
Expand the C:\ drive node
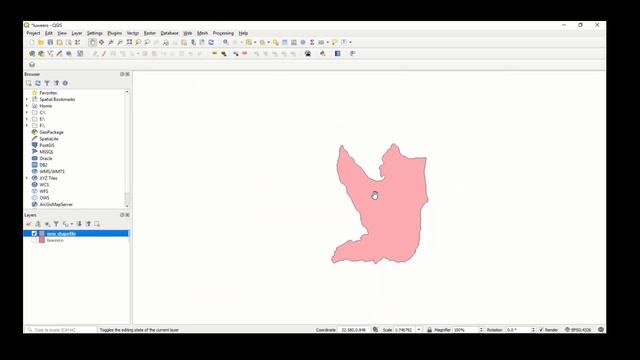(x=27, y=113)
